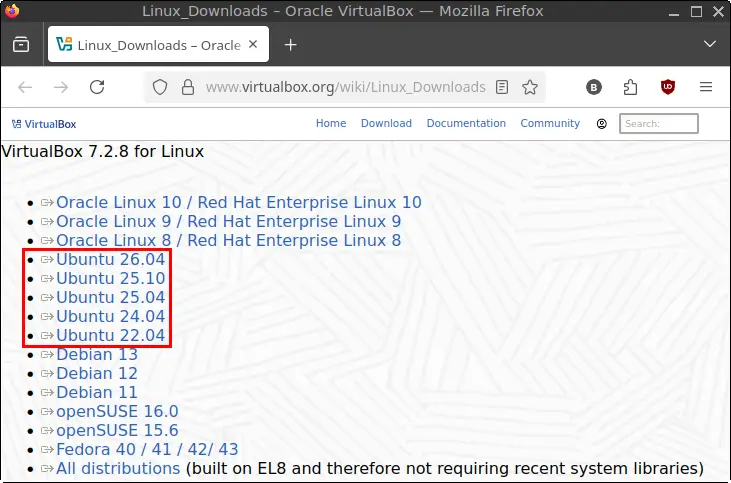Open uBlock Origin shield icon
Screen dimensions: 731x483
point(668,87)
